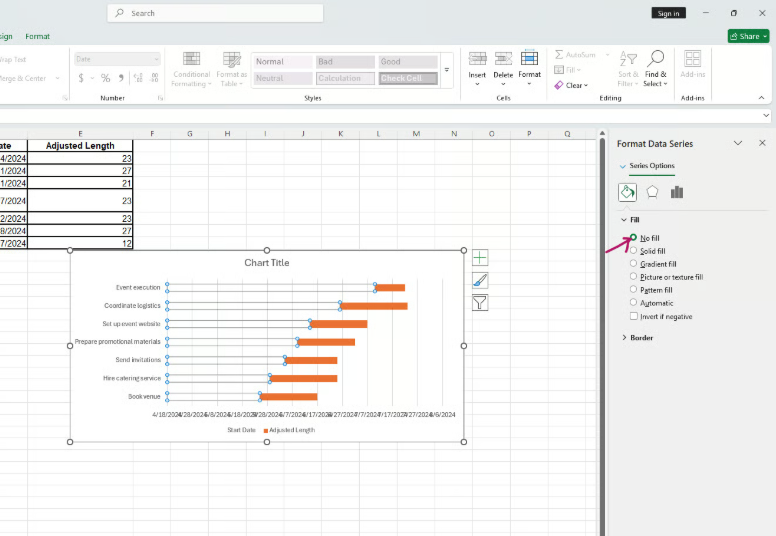Image resolution: width=776 pixels, height=536 pixels.
Task: Click the Insert cells icon
Action: click(477, 59)
